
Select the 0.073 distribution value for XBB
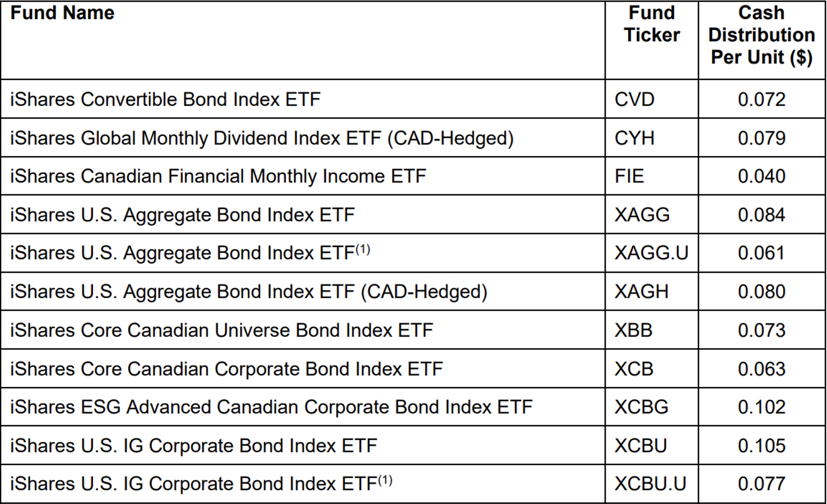coord(761,330)
